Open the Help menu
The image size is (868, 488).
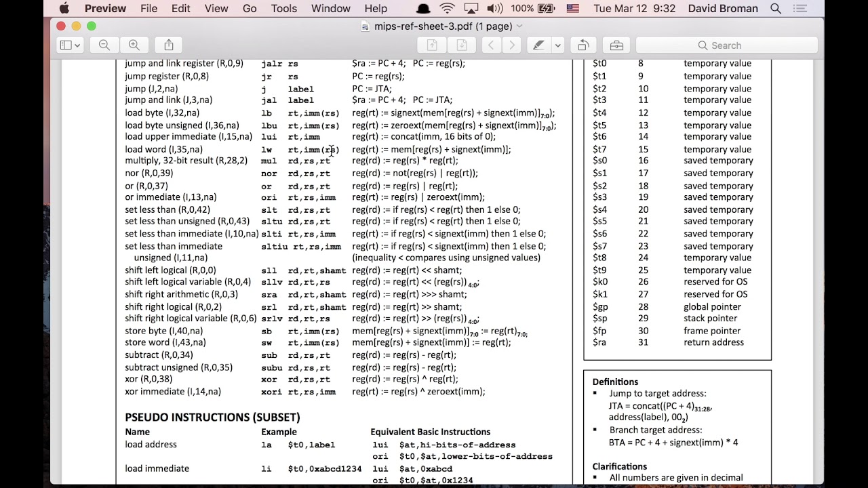(376, 9)
